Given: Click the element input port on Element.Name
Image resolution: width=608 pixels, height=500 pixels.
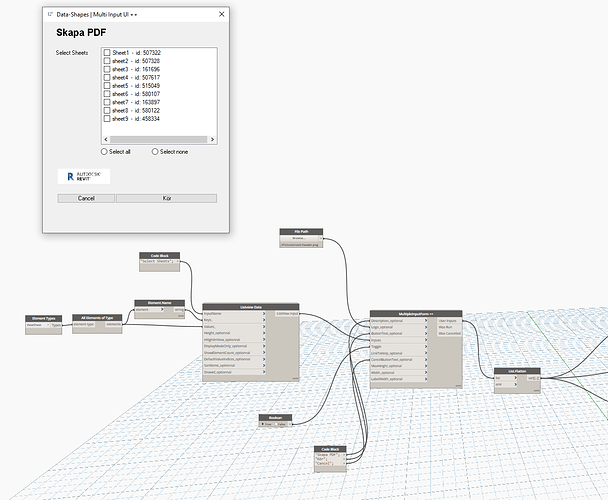Looking at the screenshot, I should pos(150,310).
